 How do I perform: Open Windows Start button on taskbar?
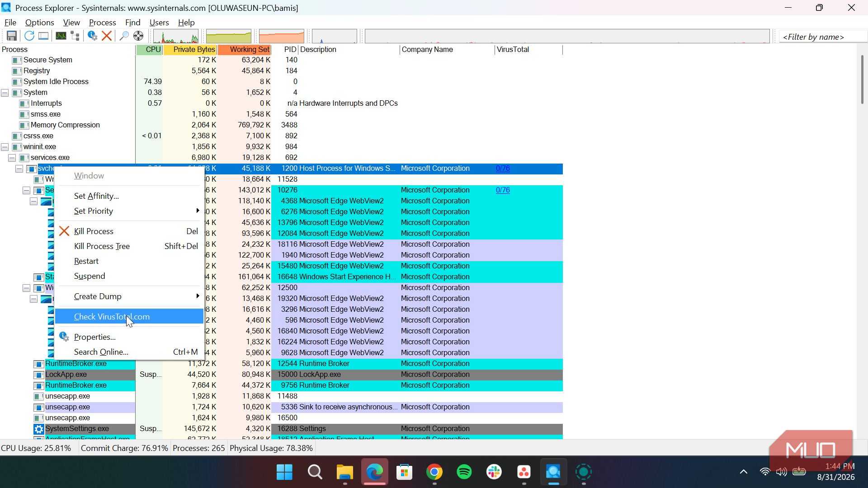[x=285, y=472]
